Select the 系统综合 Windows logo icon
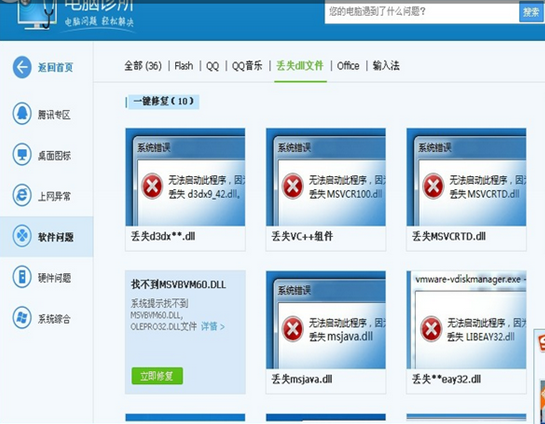This screenshot has width=545, height=424. pos(22,318)
